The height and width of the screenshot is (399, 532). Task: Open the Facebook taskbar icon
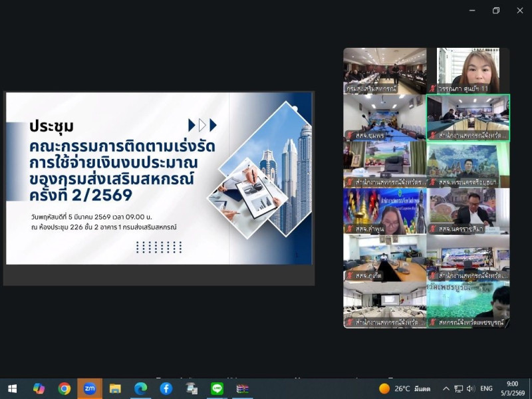point(166,388)
